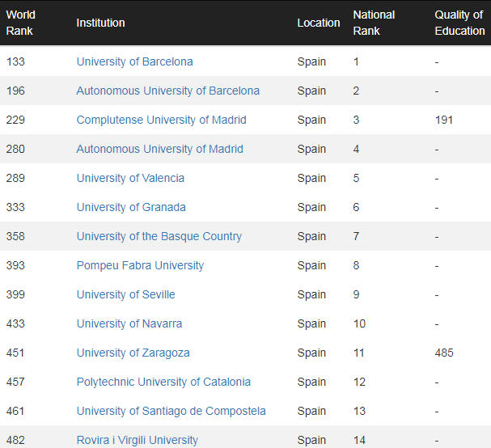Image resolution: width=491 pixels, height=448 pixels.
Task: Sort by National Rank header
Action: (374, 23)
